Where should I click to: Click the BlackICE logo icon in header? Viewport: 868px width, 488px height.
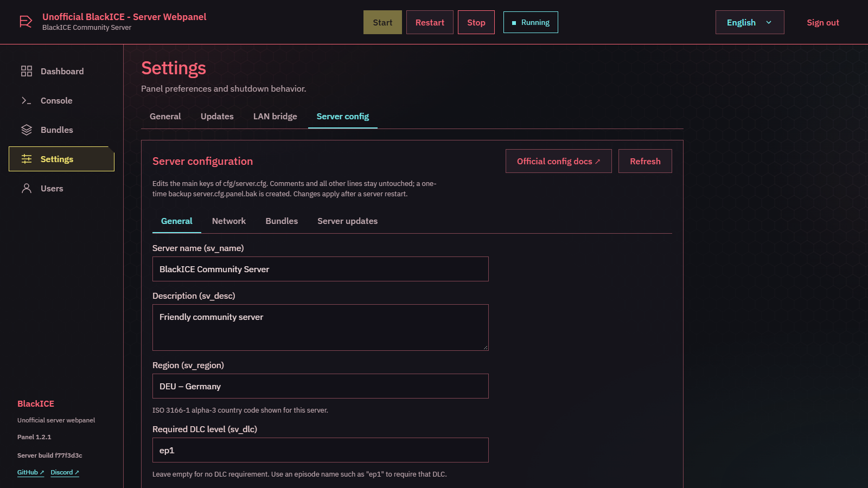25,22
